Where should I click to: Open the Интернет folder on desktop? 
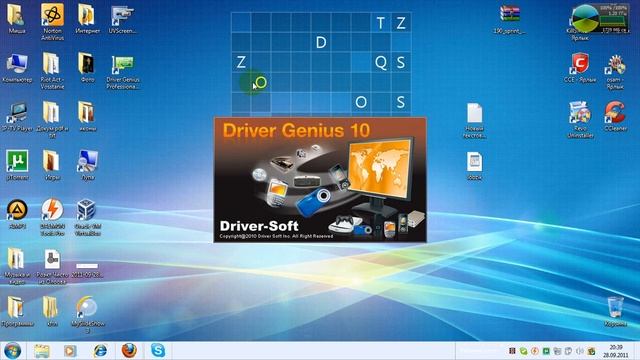pyautogui.click(x=87, y=20)
